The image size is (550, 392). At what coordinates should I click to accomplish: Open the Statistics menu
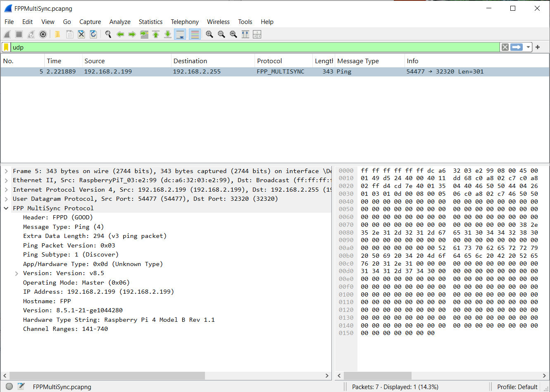(x=150, y=21)
